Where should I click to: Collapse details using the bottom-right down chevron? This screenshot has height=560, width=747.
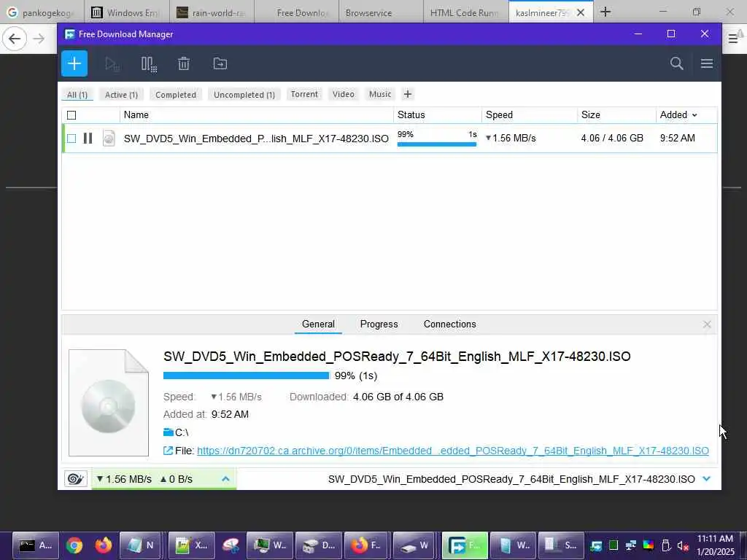pyautogui.click(x=707, y=478)
